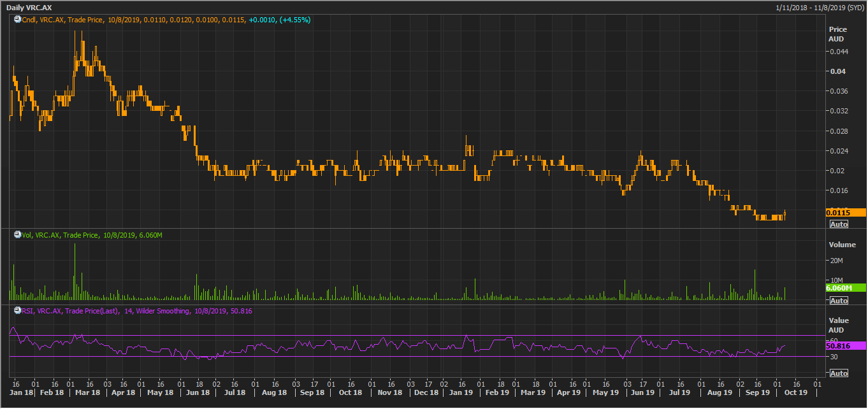
Task: Click the Volume axis heading
Action: [843, 245]
